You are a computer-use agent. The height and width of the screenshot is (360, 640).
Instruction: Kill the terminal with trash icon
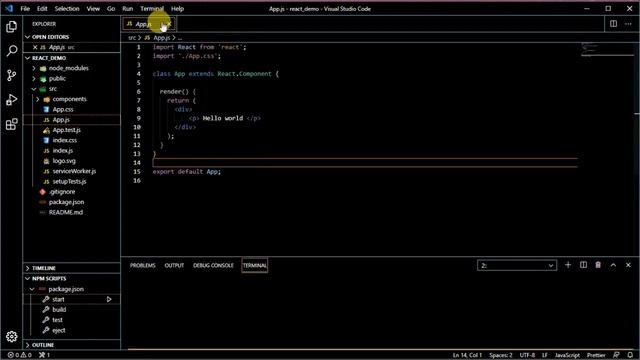click(598, 265)
